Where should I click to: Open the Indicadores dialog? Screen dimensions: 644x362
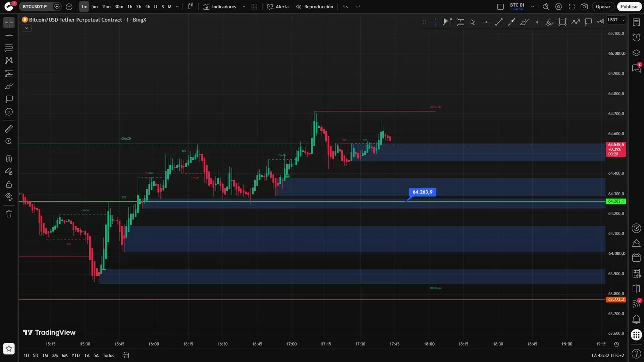pos(220,7)
